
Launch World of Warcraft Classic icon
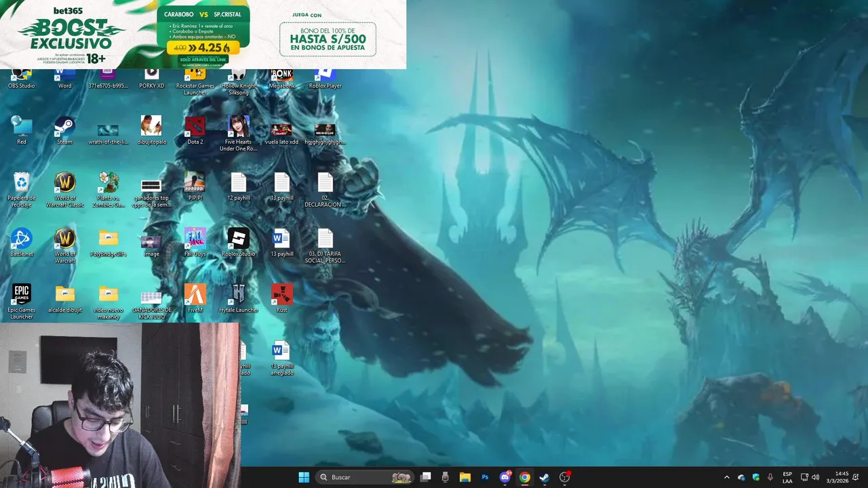click(x=64, y=190)
